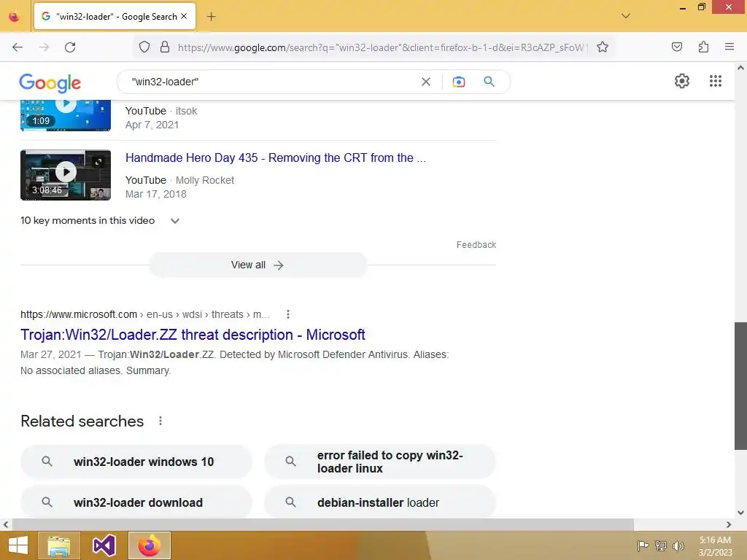Viewport: 747px width, 560px height.
Task: Launch Visual Studio from the taskbar
Action: pos(104,545)
